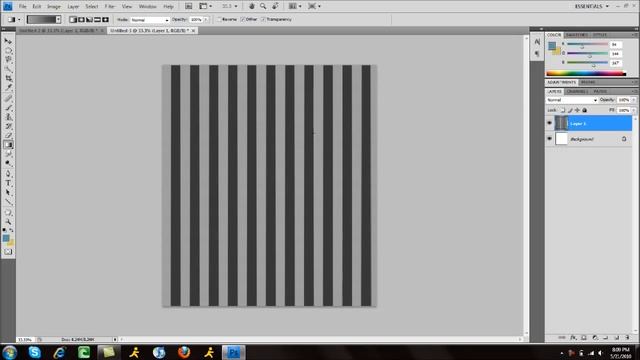
Task: Select the Quick Selection tool
Action: [8, 69]
